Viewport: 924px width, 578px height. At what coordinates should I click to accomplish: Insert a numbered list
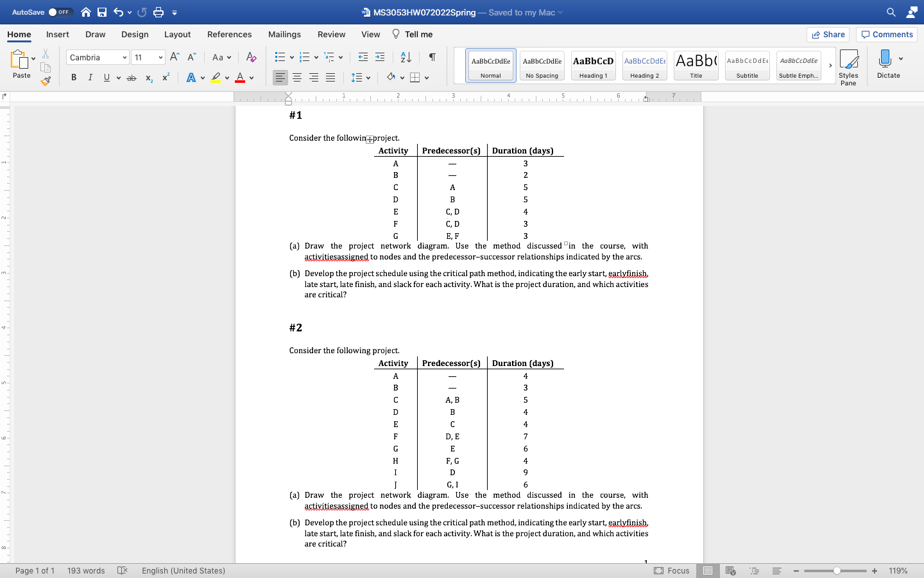tap(305, 57)
